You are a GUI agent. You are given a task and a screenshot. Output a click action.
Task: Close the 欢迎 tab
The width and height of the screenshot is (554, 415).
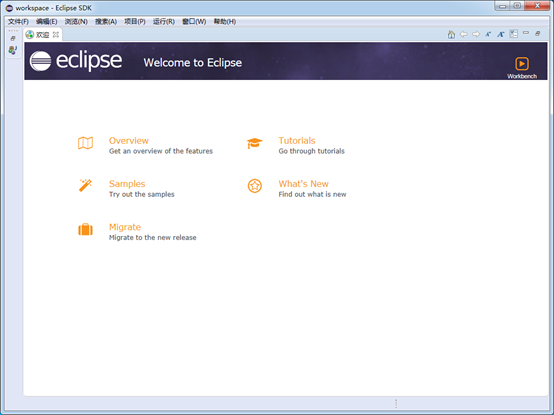(x=56, y=35)
